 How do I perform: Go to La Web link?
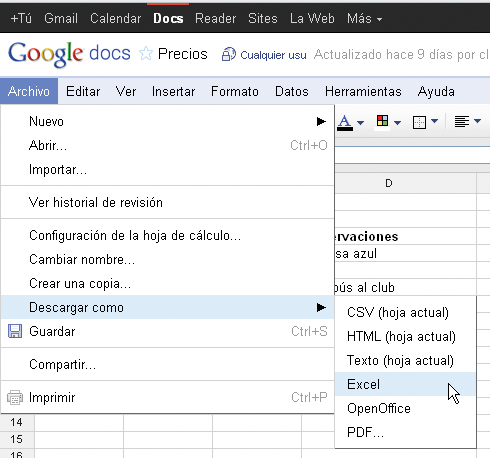tap(312, 18)
